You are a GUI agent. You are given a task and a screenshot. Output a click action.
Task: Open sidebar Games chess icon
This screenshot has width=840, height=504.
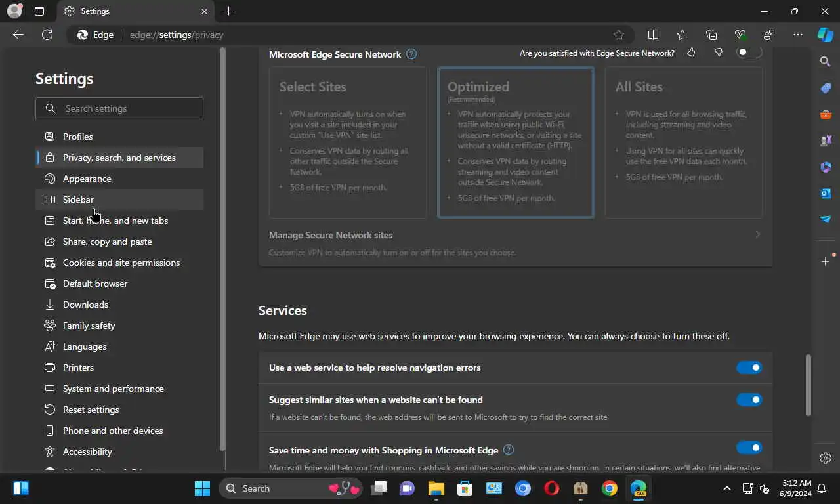(826, 140)
